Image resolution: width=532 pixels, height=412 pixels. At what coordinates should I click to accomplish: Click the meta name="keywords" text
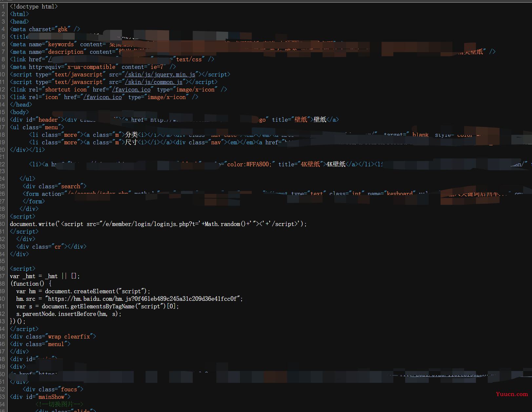[x=43, y=44]
